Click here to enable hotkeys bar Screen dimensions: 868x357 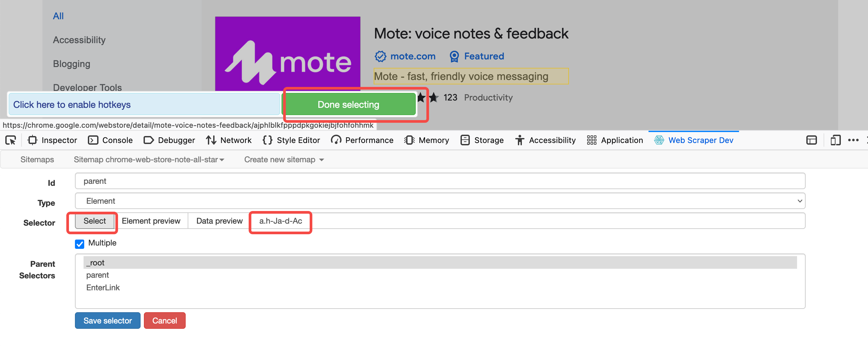pyautogui.click(x=144, y=105)
